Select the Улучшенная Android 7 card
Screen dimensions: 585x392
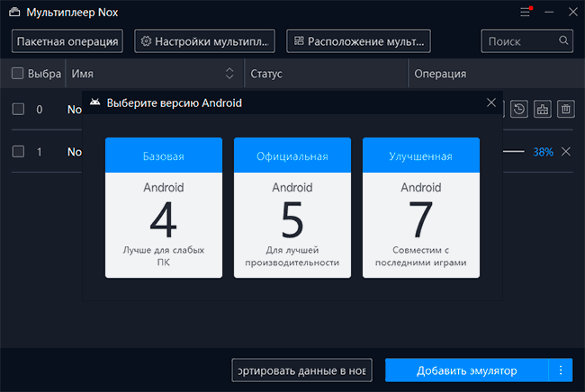pos(421,208)
